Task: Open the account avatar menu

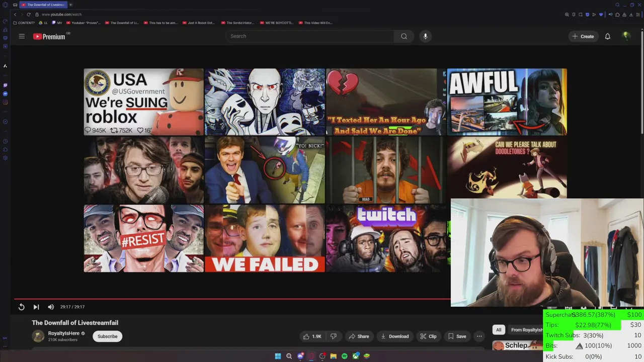Action: pos(626,36)
